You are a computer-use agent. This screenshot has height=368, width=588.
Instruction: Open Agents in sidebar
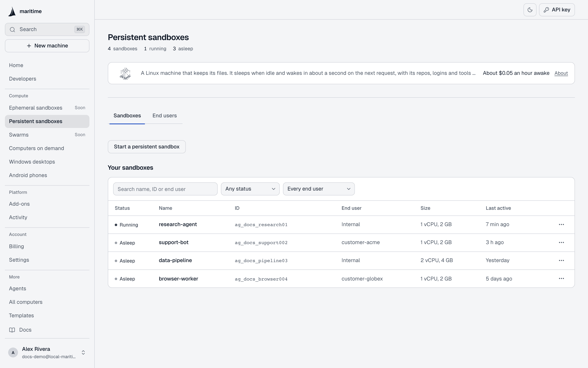click(x=47, y=288)
